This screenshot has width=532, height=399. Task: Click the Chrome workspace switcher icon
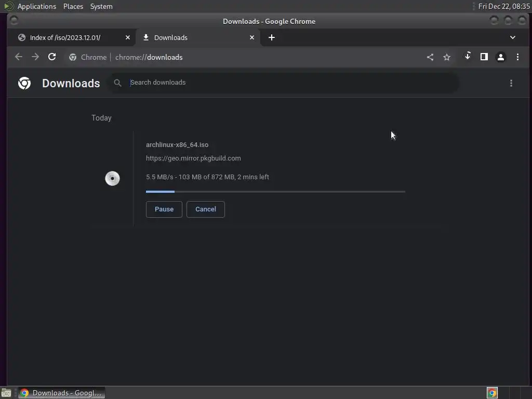point(492,393)
